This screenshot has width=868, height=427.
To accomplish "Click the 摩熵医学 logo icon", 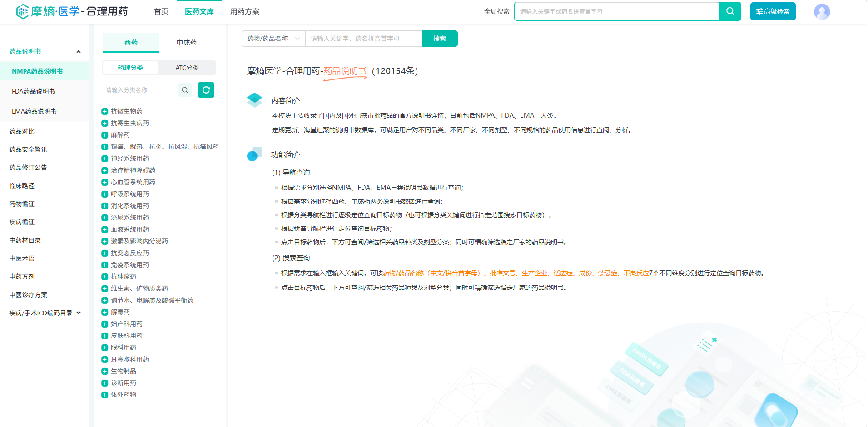I will [22, 11].
